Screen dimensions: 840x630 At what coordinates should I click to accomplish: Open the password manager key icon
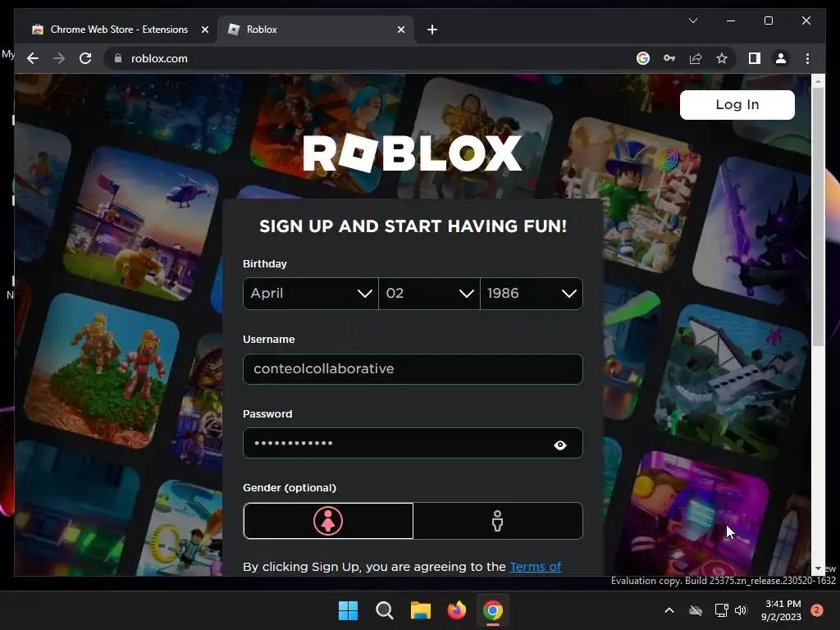pos(669,58)
